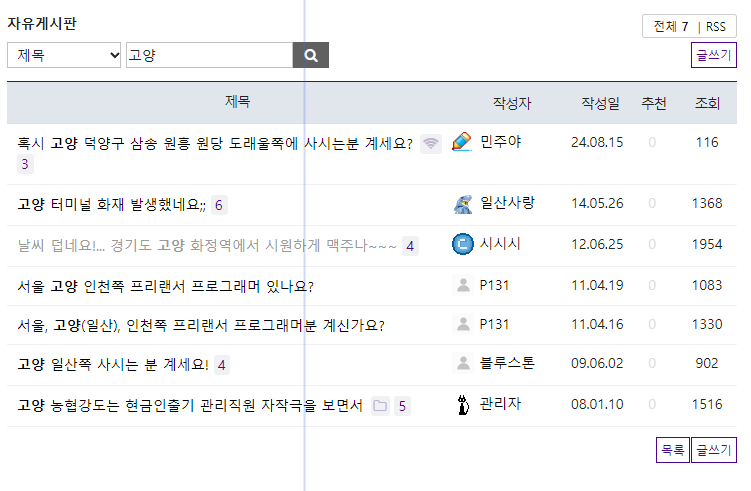Click the wifi icon on first post

tap(430, 143)
